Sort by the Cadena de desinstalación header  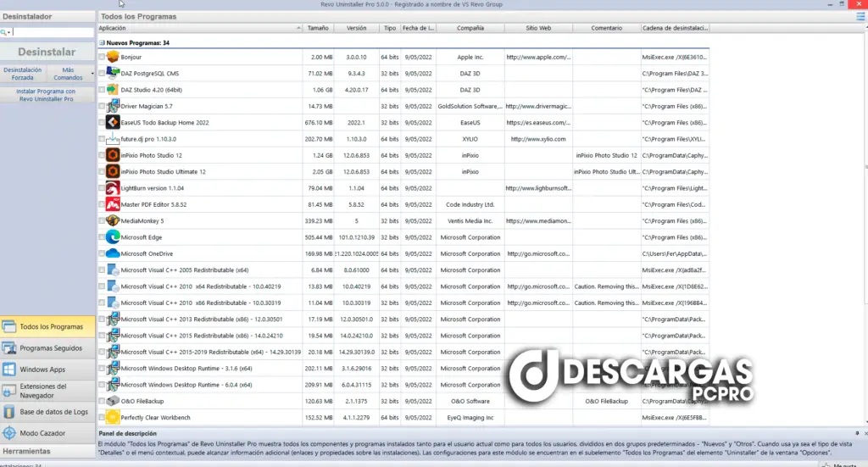pos(675,28)
